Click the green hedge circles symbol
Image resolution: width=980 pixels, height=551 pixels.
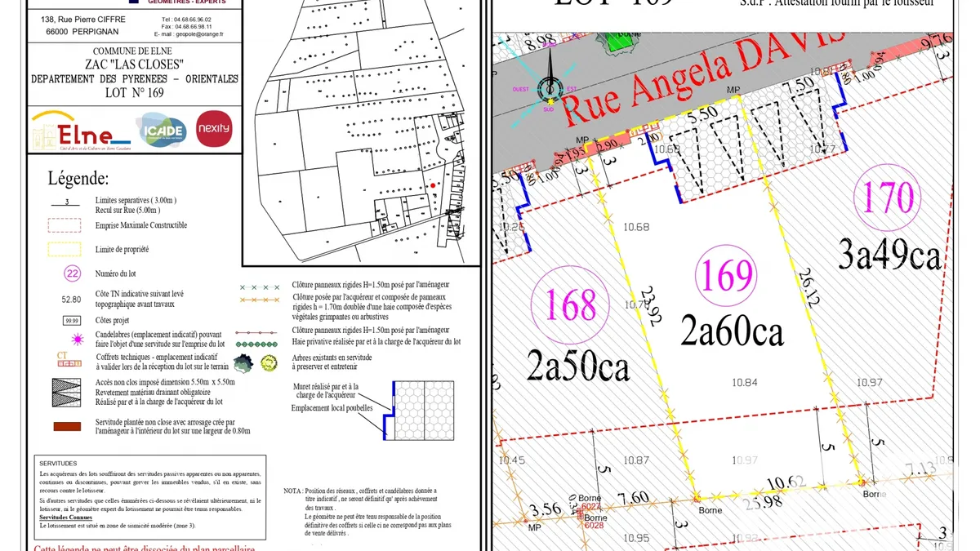pyautogui.click(x=258, y=344)
